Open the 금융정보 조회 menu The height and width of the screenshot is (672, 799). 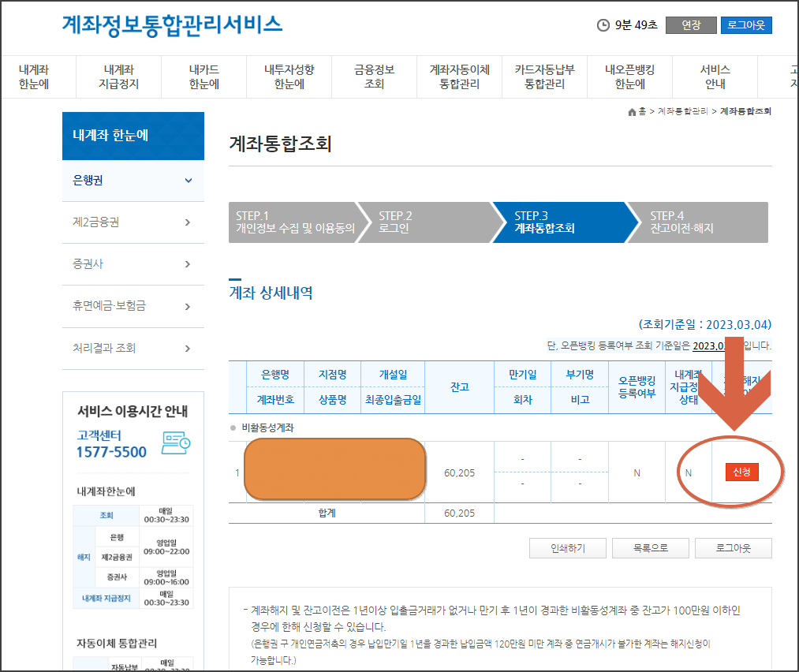click(x=374, y=77)
